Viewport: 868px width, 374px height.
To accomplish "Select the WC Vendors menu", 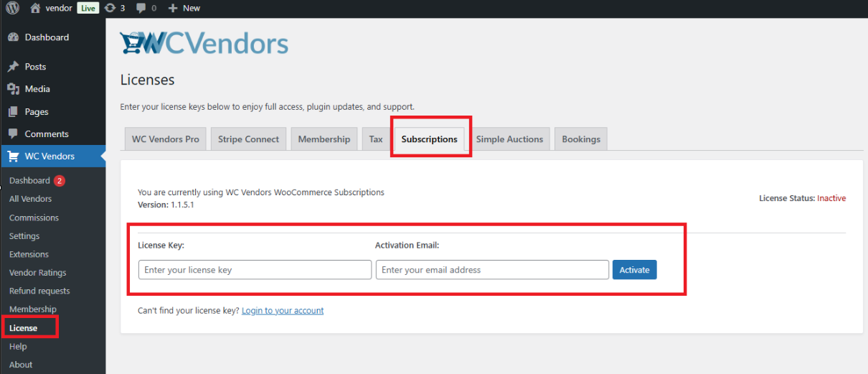I will (x=53, y=156).
